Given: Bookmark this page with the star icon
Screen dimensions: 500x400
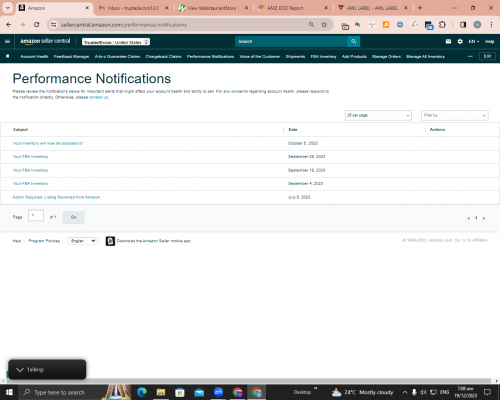Looking at the screenshot, I should 324,25.
